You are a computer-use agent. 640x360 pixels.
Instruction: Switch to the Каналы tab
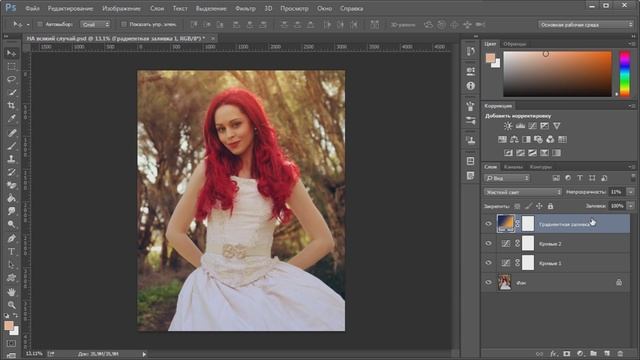tap(513, 167)
